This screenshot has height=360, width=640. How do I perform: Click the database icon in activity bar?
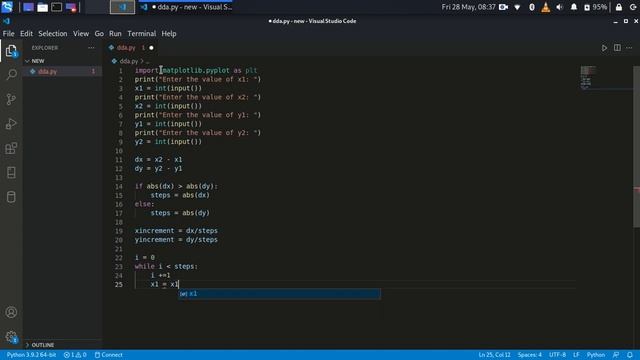pos(11,197)
